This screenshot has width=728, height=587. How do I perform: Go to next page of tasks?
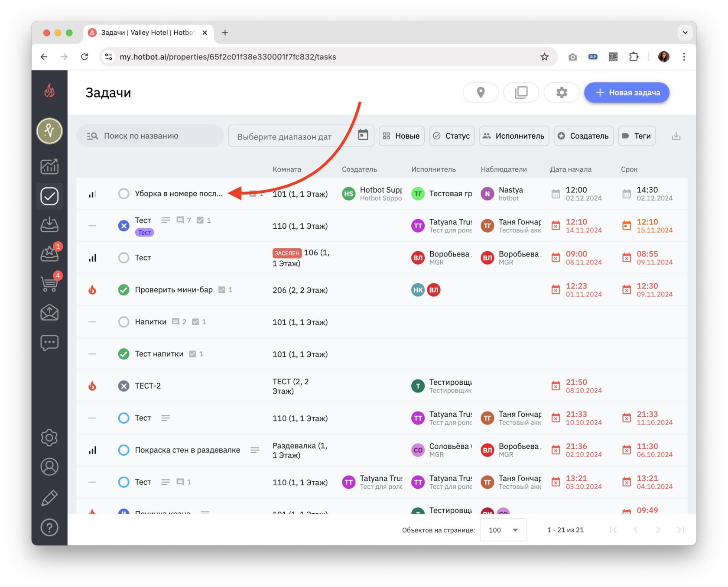(x=658, y=530)
